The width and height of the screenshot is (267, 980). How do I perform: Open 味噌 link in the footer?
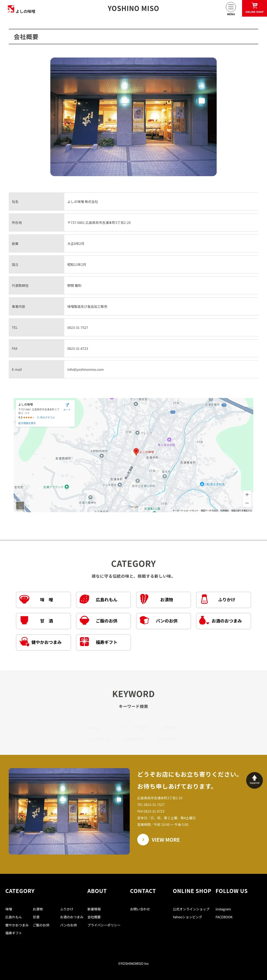[9, 909]
